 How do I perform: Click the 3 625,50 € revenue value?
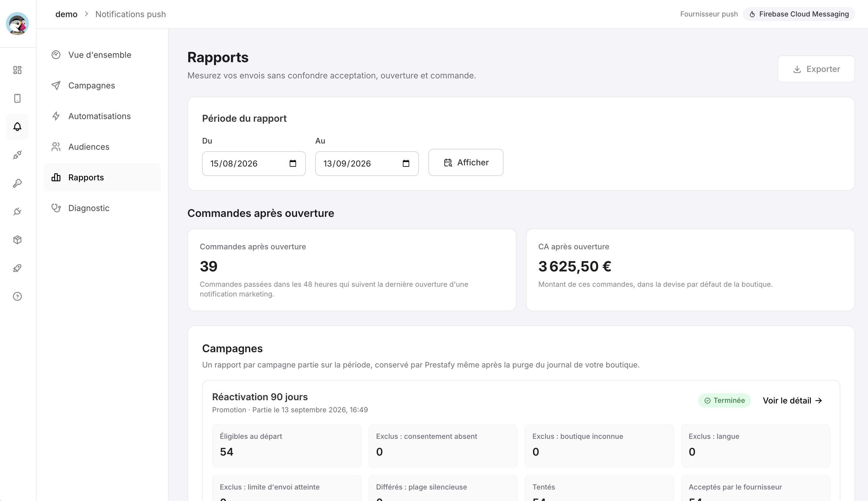click(x=575, y=266)
